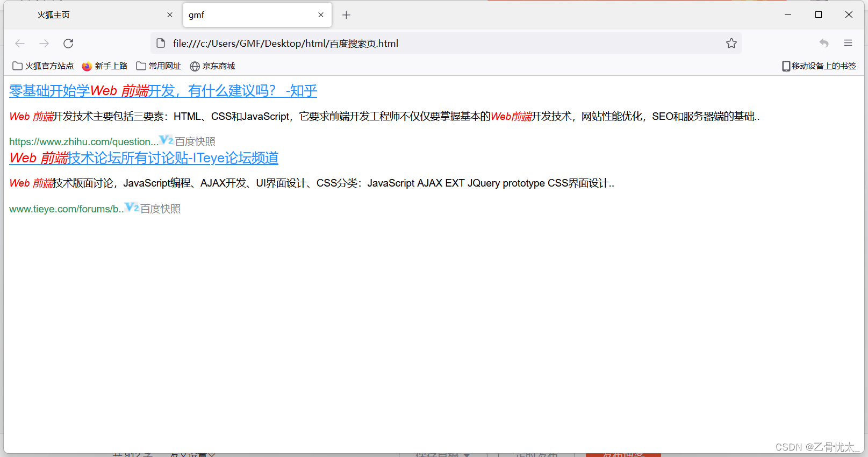Close the 火狐主页 tab

(x=170, y=15)
